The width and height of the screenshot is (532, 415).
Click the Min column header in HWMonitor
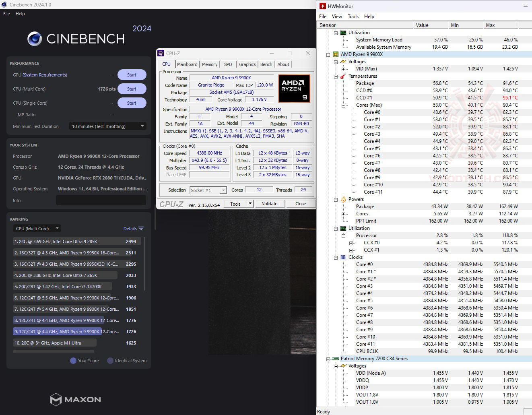click(466, 25)
